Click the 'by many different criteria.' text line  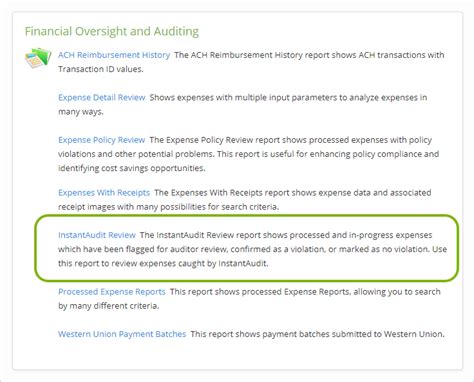pos(108,306)
